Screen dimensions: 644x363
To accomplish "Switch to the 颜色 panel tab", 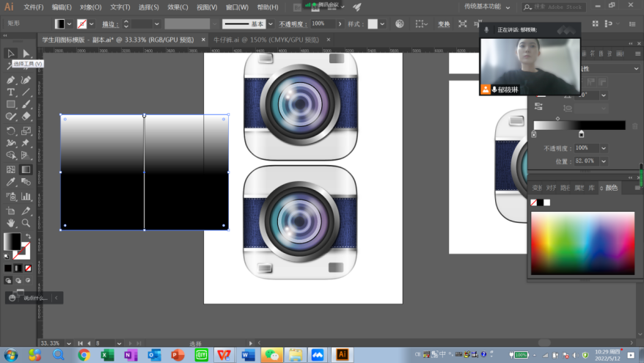I will point(611,188).
